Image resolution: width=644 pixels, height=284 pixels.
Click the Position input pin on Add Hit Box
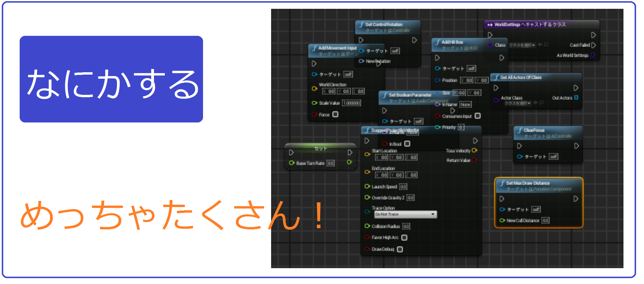point(437,80)
